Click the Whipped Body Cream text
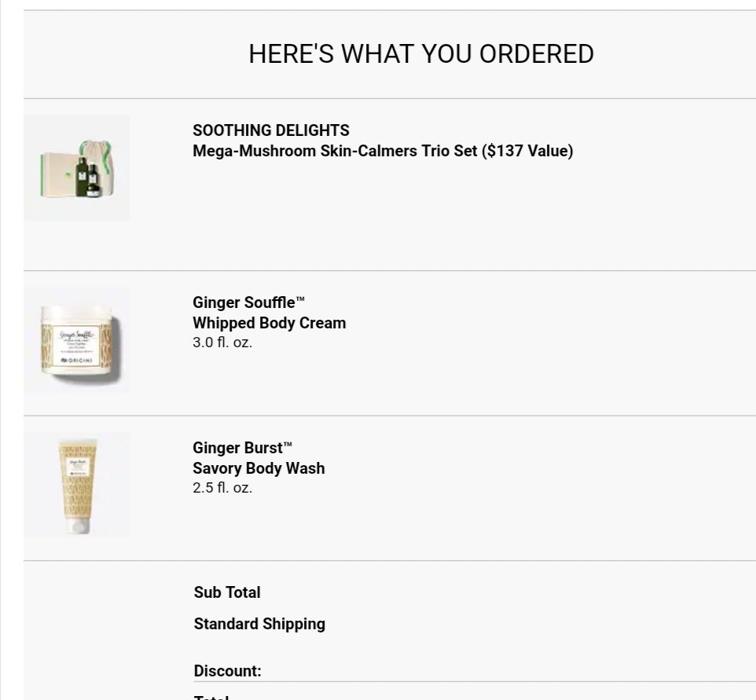This screenshot has height=700, width=756. (x=269, y=323)
